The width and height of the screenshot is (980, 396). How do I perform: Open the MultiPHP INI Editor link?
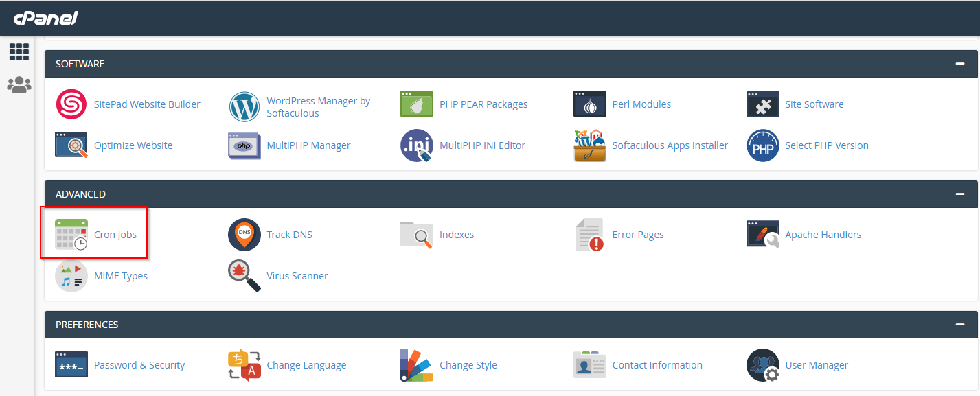pos(482,145)
